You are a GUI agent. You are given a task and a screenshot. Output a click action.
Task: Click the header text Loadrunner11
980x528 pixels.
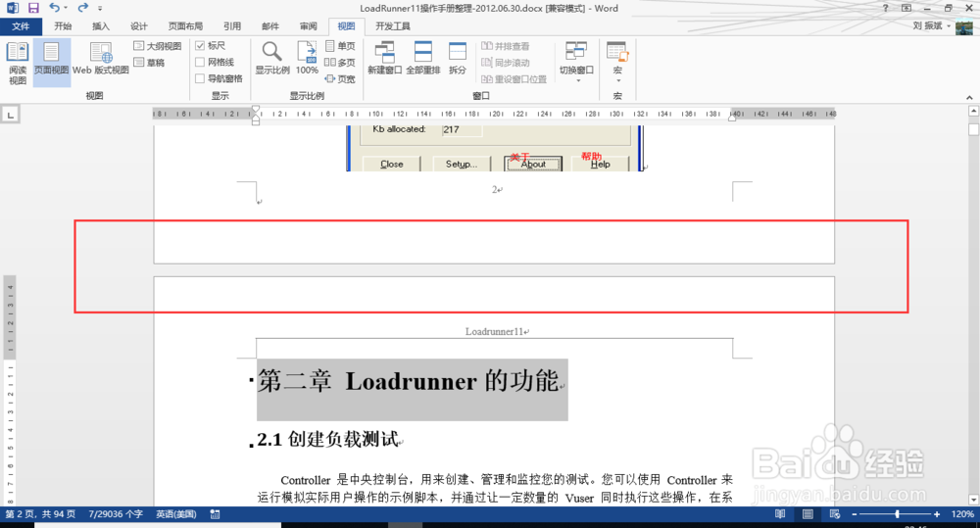click(x=494, y=332)
